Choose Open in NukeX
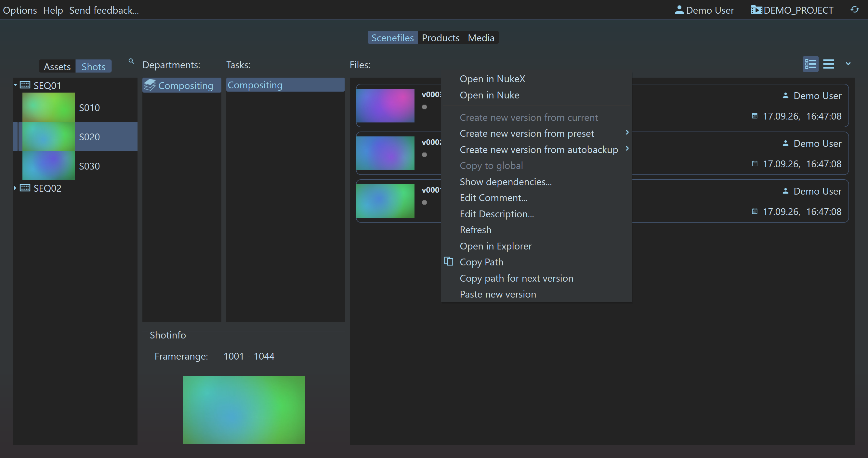 pyautogui.click(x=536, y=79)
